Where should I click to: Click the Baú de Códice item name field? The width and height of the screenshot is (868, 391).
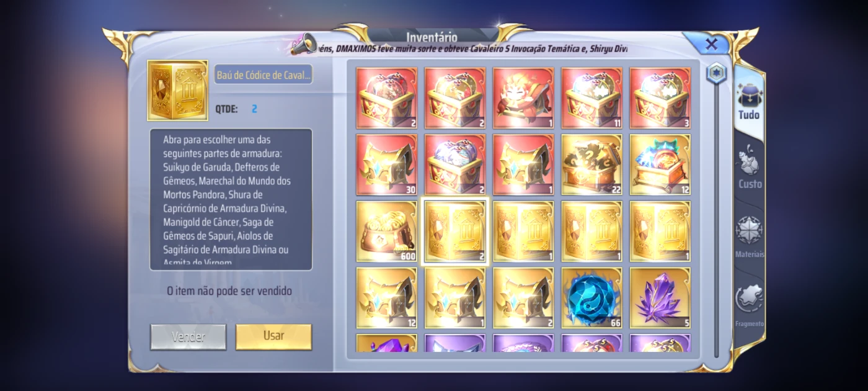click(263, 75)
